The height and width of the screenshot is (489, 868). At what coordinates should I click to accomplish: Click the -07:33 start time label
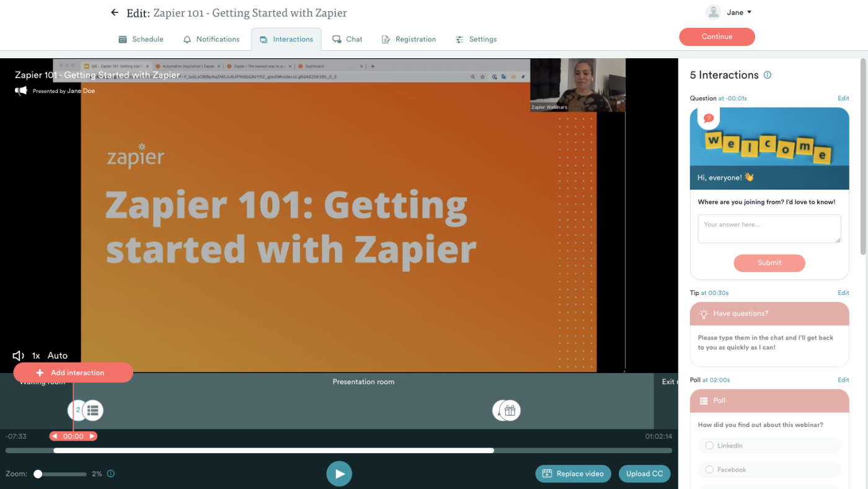coord(16,436)
